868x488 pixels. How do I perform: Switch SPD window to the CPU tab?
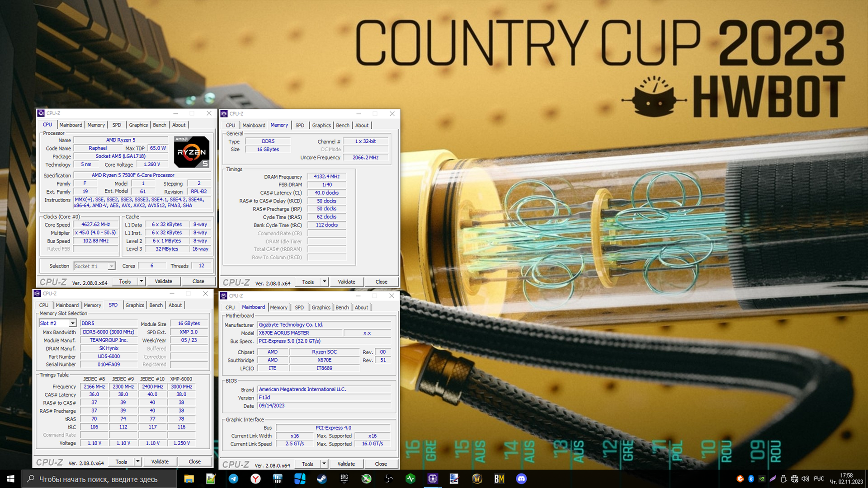pos(44,305)
